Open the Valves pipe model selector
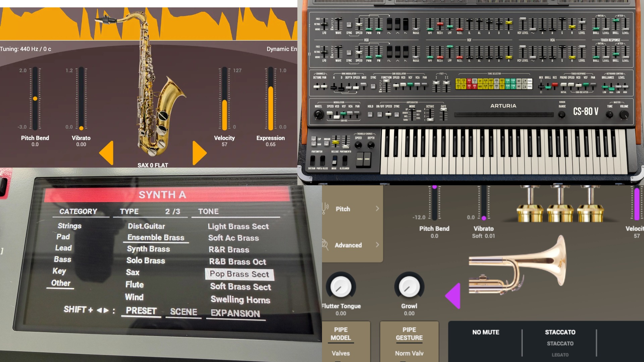The image size is (644, 362). point(341,353)
